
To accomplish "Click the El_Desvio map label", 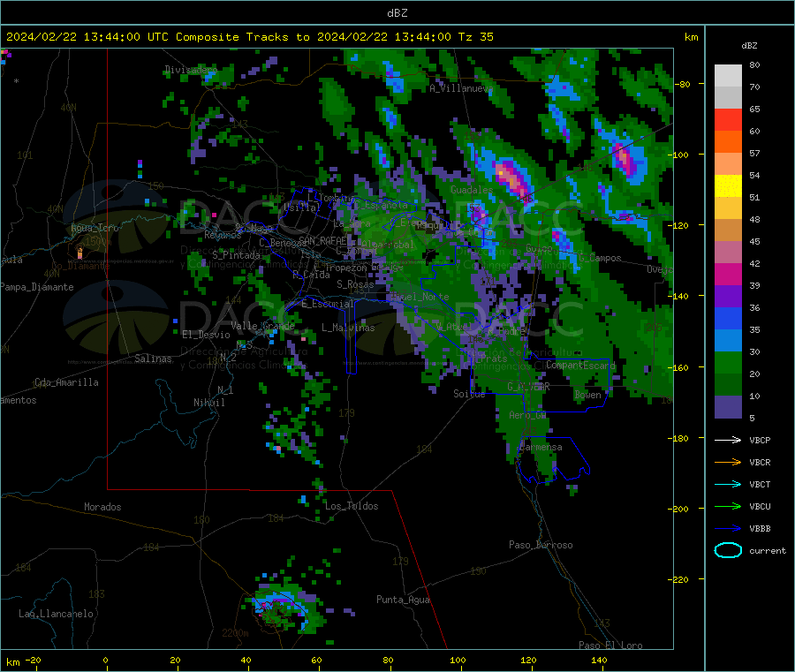I will [206, 335].
